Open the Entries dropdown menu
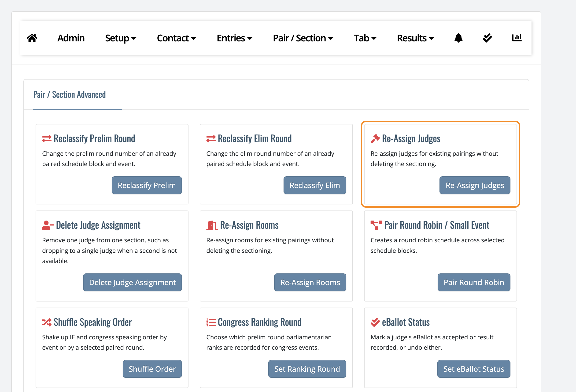 pos(234,38)
